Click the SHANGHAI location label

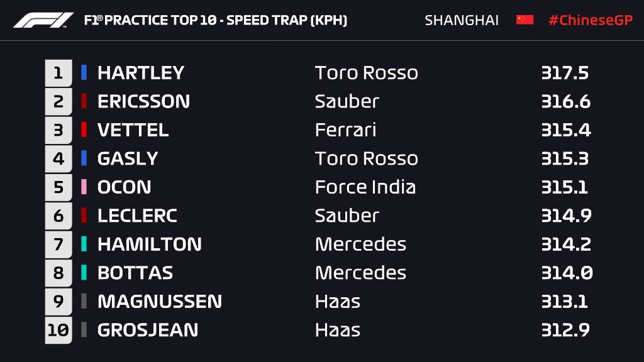[x=462, y=20]
